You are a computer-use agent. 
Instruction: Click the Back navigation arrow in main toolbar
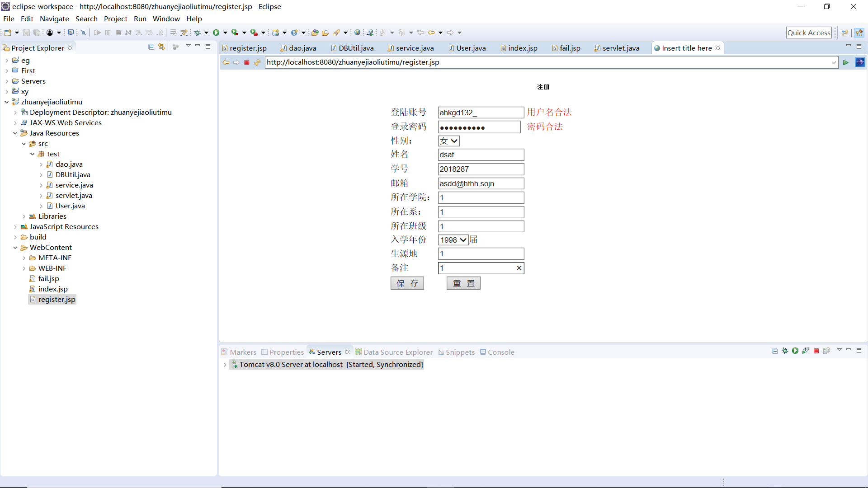(431, 33)
